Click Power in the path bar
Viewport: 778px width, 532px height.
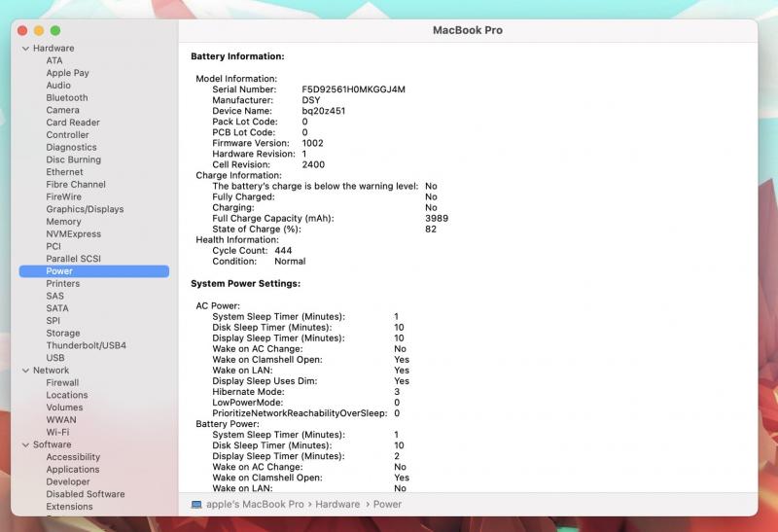(x=387, y=504)
